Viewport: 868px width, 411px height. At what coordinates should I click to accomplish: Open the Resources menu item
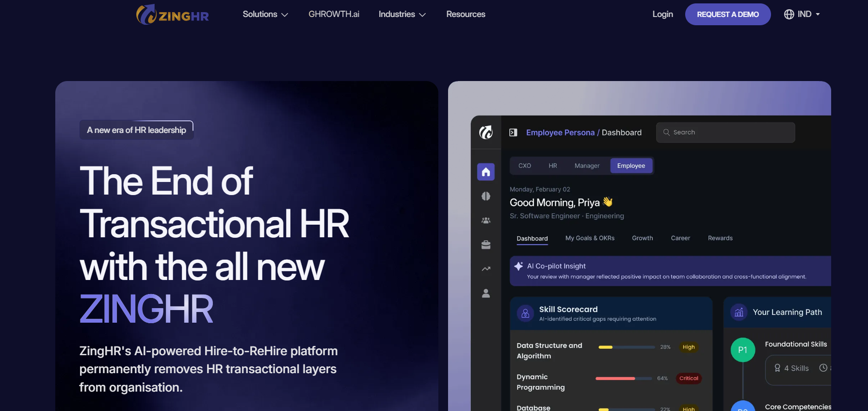(466, 15)
